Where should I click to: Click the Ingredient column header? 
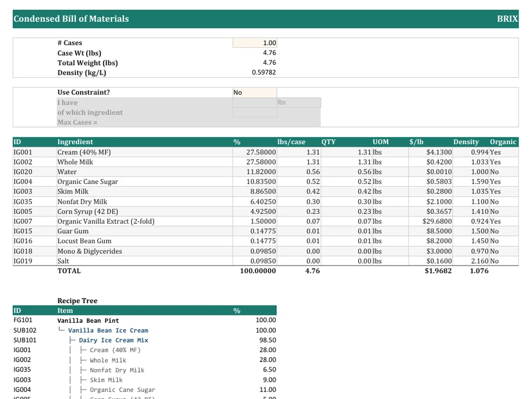75,142
